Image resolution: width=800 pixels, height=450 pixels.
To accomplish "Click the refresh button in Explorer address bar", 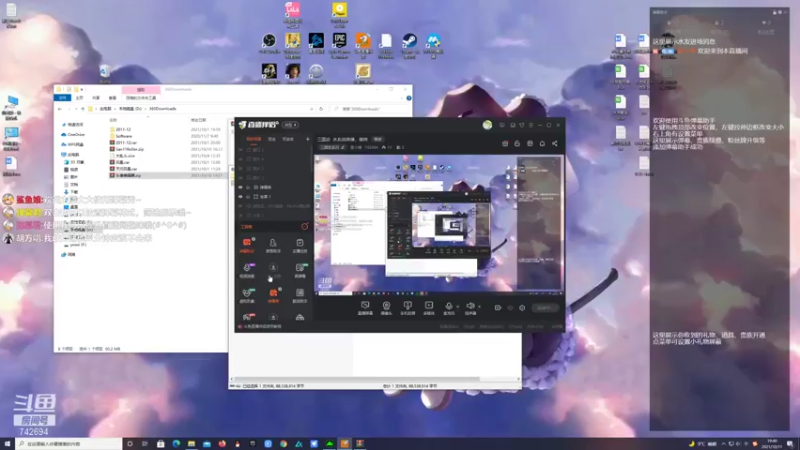I will pyautogui.click(x=321, y=109).
